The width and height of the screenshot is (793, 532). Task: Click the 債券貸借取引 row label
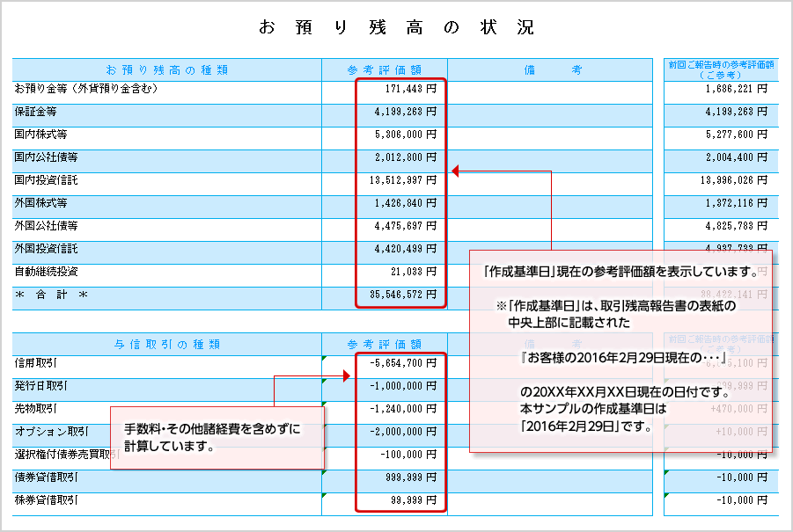(46, 477)
